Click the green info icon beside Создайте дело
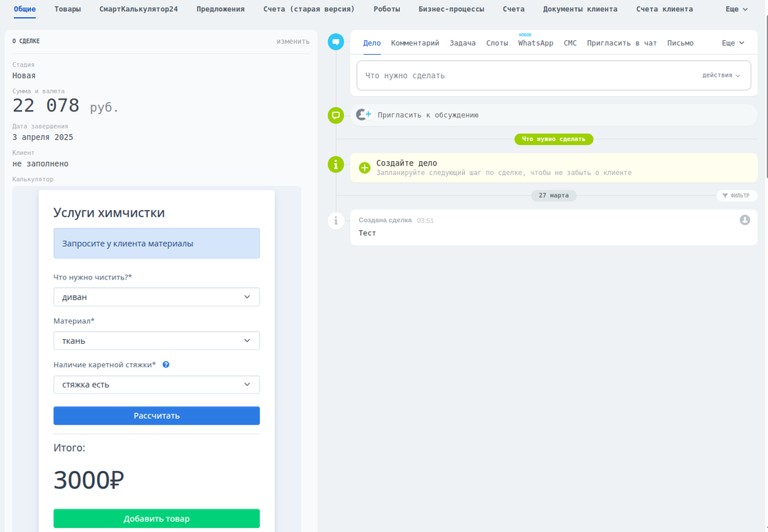This screenshot has width=768, height=532. coord(336,164)
